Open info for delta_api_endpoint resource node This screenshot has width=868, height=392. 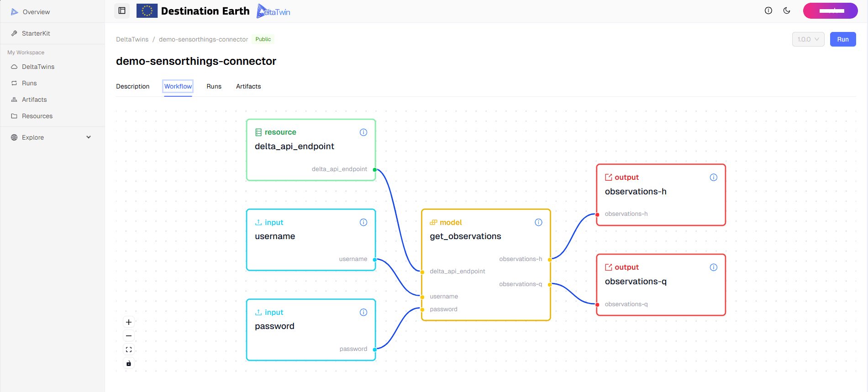[x=363, y=132]
